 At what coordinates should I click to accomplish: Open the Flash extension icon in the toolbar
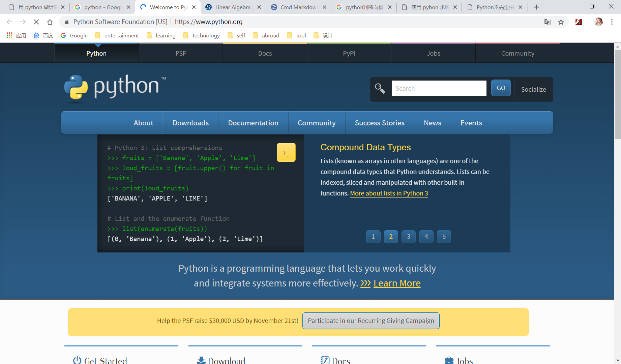579,22
